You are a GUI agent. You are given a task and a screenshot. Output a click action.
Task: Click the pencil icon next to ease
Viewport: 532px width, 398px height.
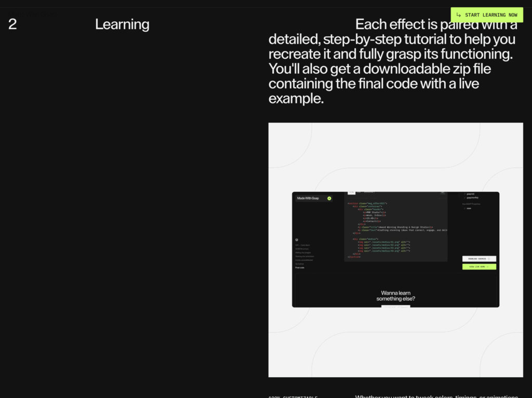tap(464, 208)
